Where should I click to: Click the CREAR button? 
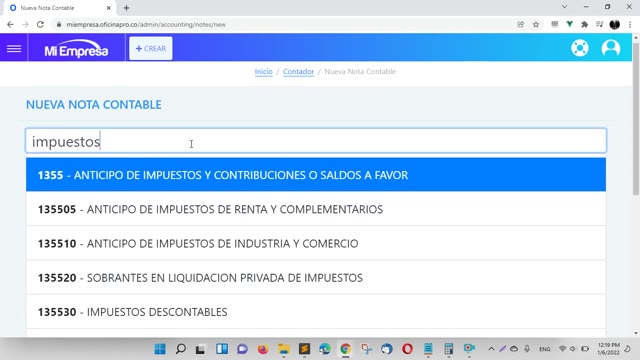(151, 49)
